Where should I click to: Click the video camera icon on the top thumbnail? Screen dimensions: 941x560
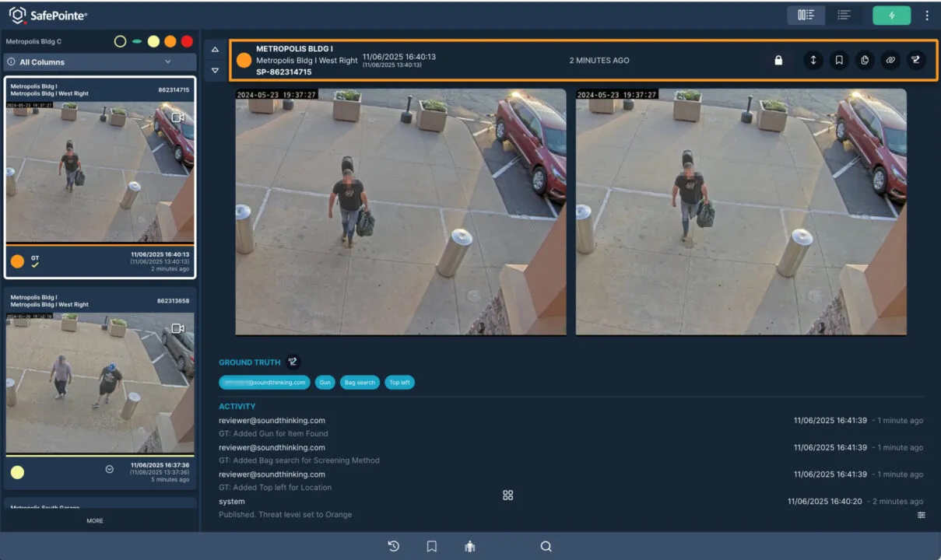(178, 117)
